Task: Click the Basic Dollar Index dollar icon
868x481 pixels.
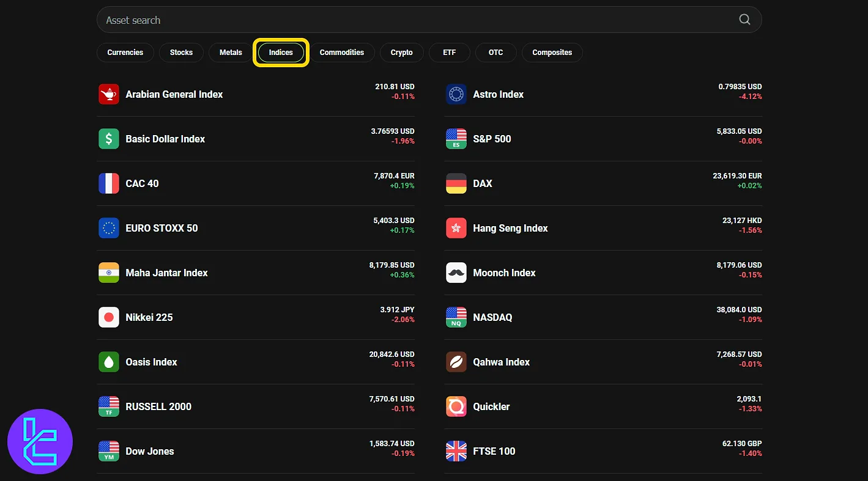Action: pyautogui.click(x=109, y=139)
